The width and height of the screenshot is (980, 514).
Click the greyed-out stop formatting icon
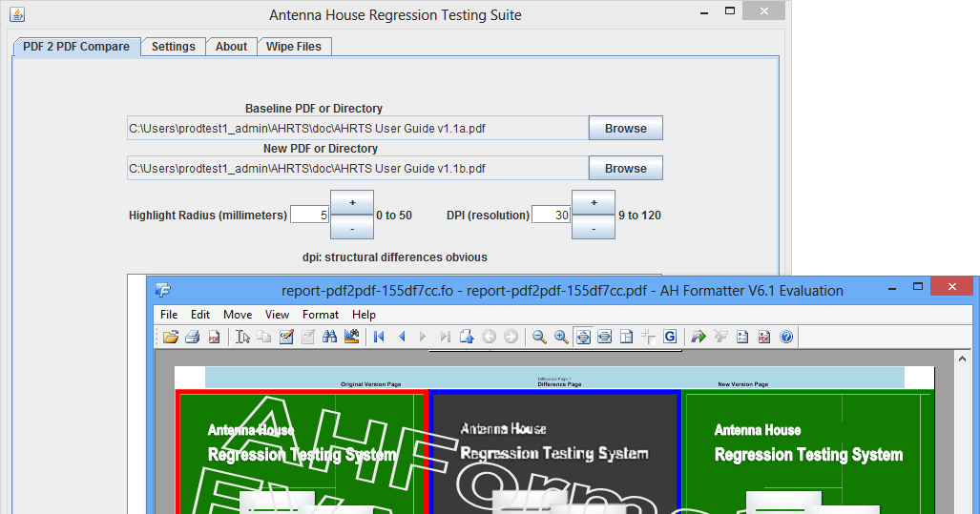coord(720,338)
